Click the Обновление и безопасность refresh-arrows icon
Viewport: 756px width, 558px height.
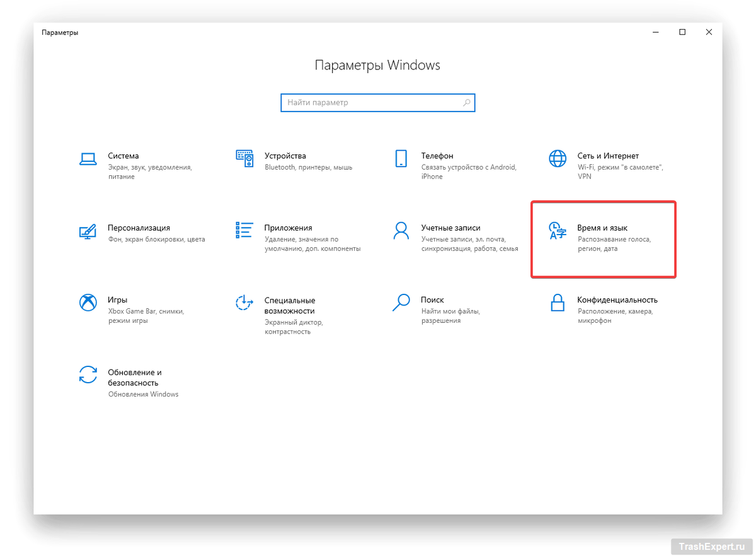click(88, 375)
